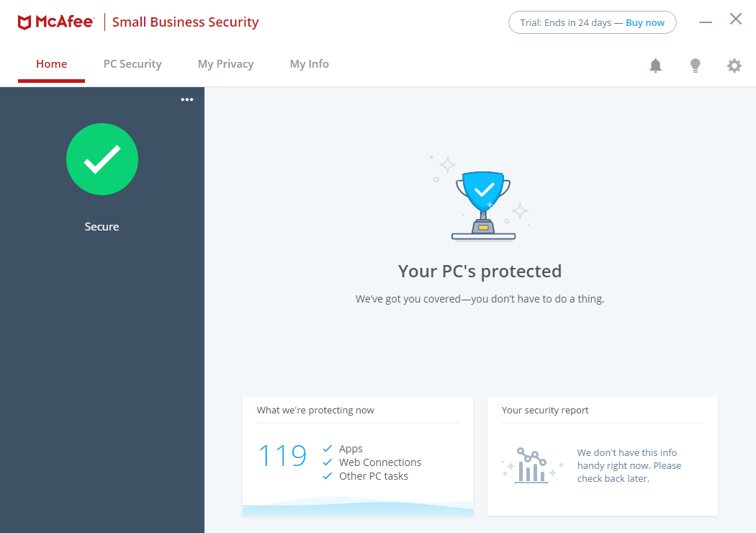Click the lightbulb tips icon

pos(695,66)
